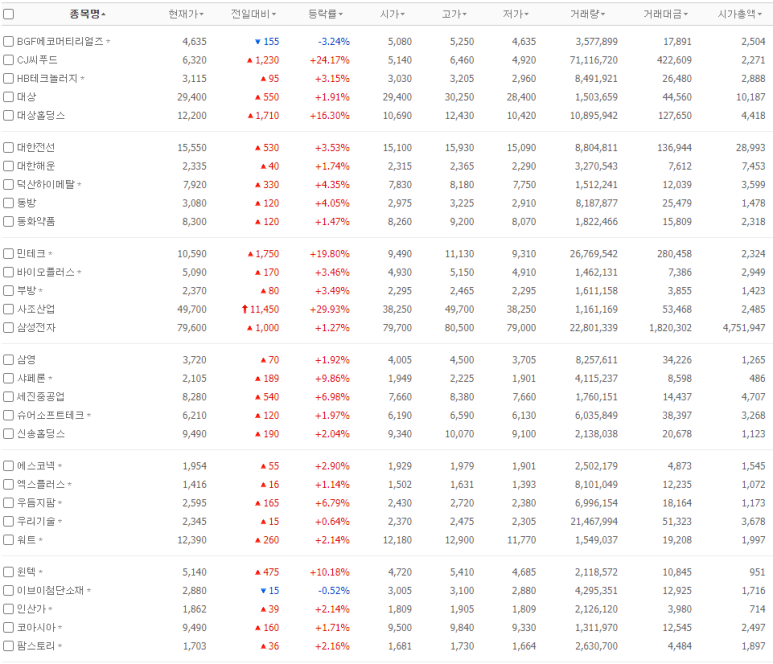Check the 사조산업 checkbox
This screenshot has height=664, width=773.
(x=8, y=309)
